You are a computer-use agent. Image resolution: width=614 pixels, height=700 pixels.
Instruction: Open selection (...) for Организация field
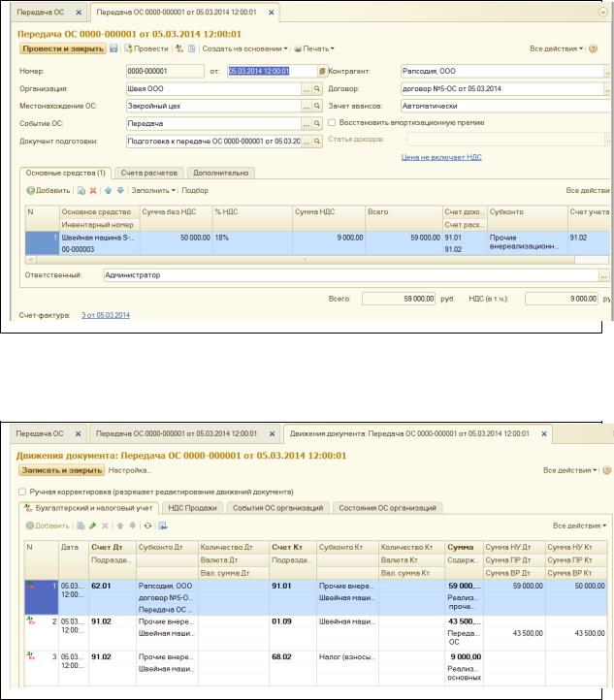pos(307,89)
